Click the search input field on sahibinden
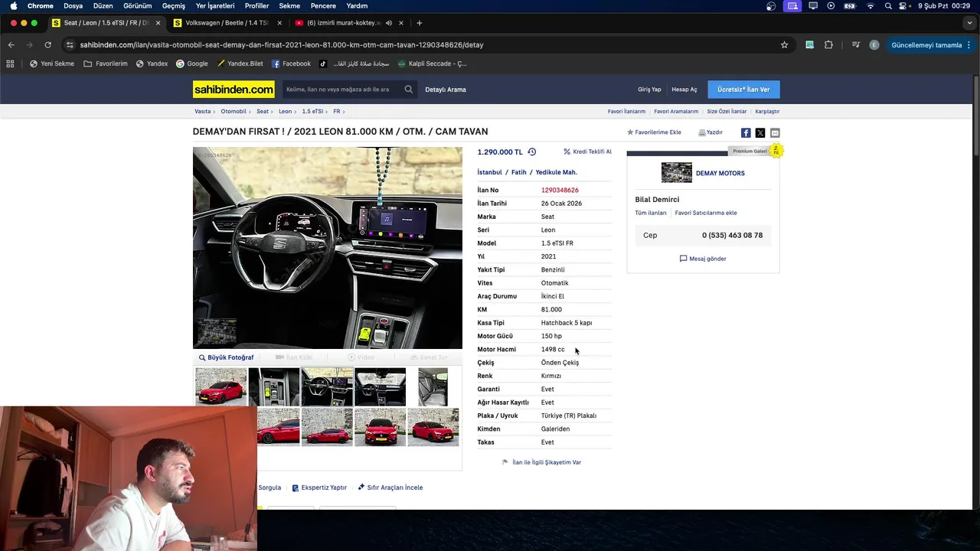 342,90
